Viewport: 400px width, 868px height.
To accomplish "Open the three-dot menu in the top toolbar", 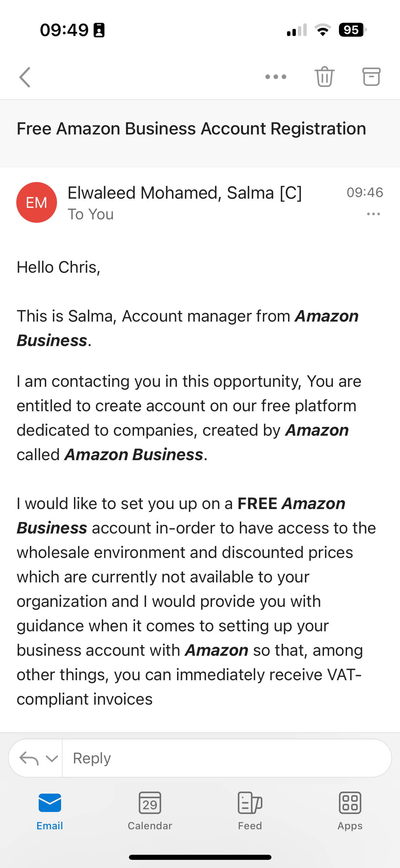I will pyautogui.click(x=275, y=77).
